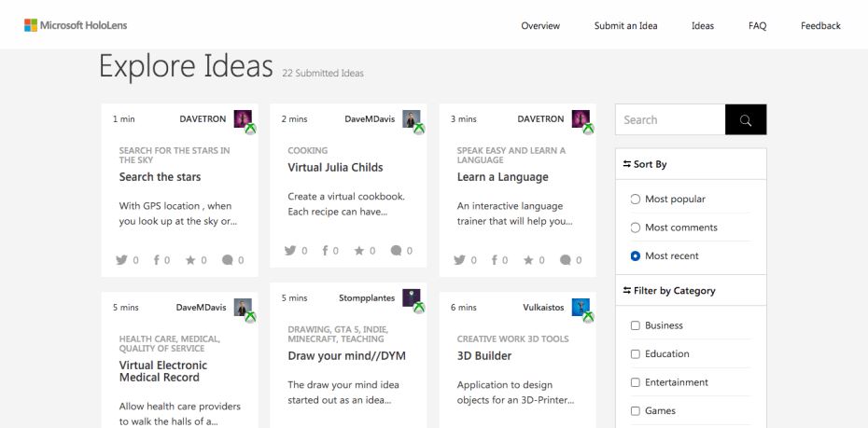Screen dimensions: 868x428
Task: Click the Search text field
Action: [669, 119]
